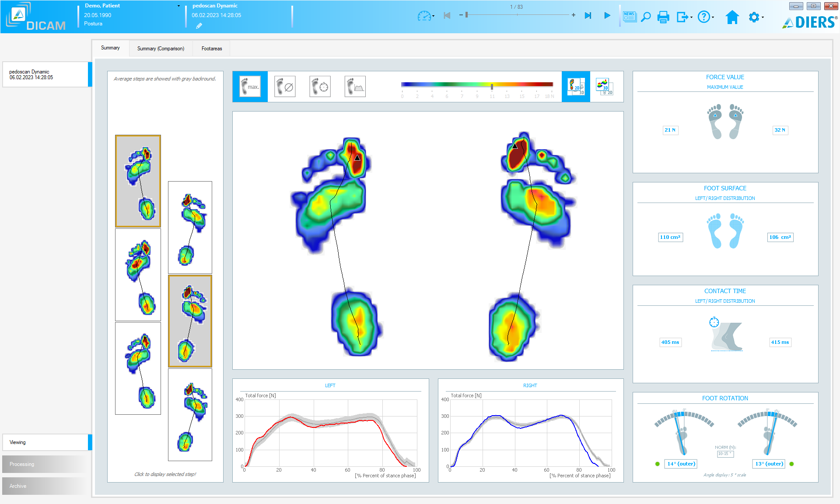The width and height of the screenshot is (840, 504).
Task: Click the magnifier search icon
Action: (646, 17)
